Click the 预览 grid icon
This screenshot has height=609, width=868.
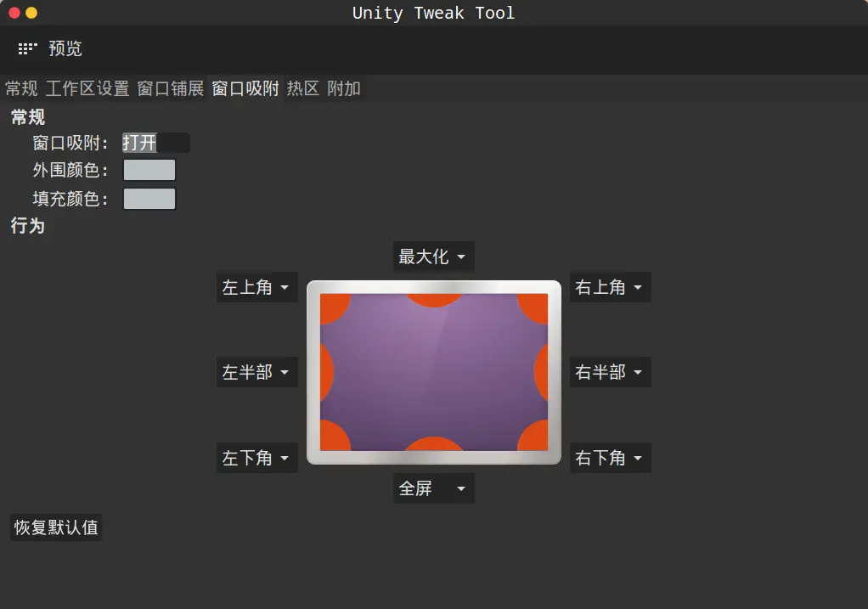pyautogui.click(x=28, y=48)
